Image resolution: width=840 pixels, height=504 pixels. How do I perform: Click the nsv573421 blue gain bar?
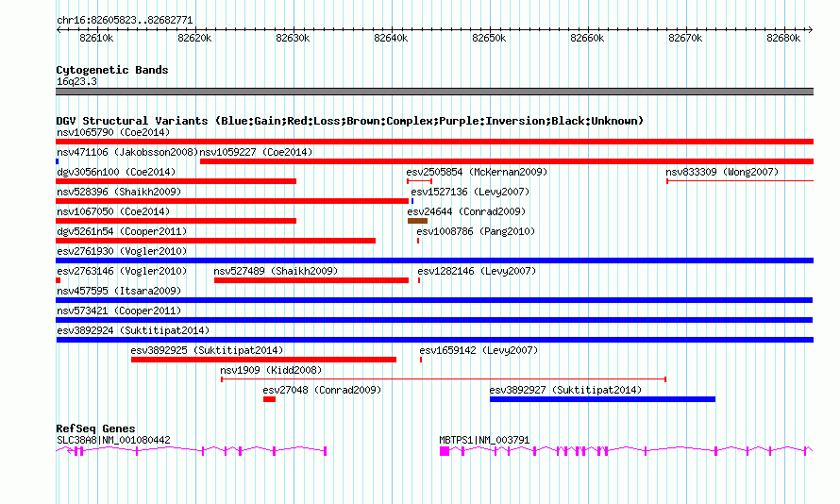point(434,320)
